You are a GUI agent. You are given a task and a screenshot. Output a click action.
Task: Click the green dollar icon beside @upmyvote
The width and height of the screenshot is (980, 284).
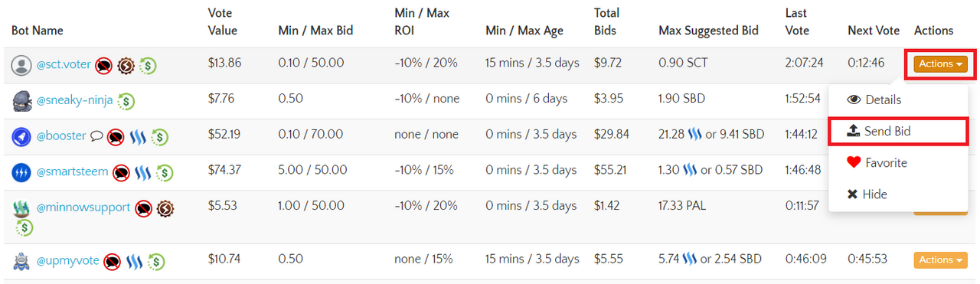157,262
